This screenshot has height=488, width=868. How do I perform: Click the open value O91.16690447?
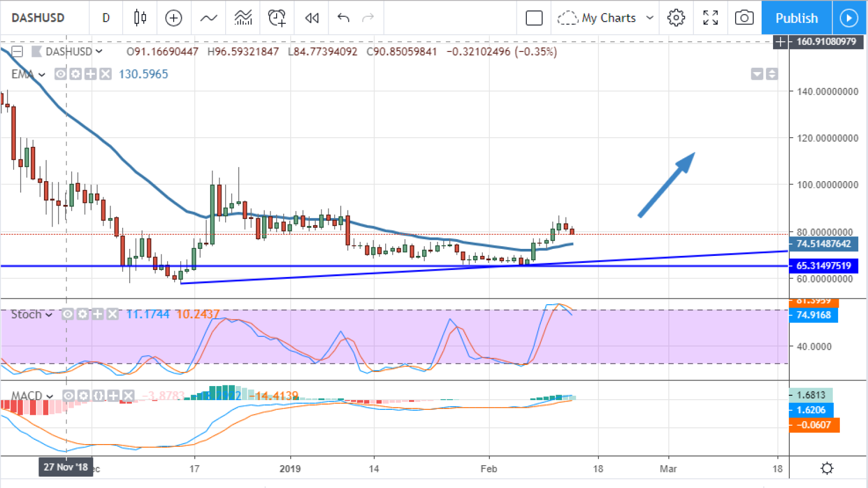[162, 52]
